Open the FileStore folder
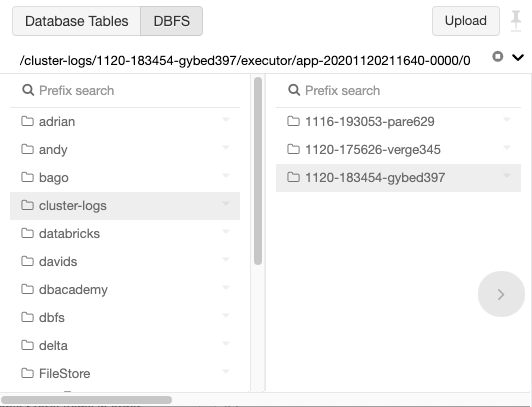 tap(125, 373)
